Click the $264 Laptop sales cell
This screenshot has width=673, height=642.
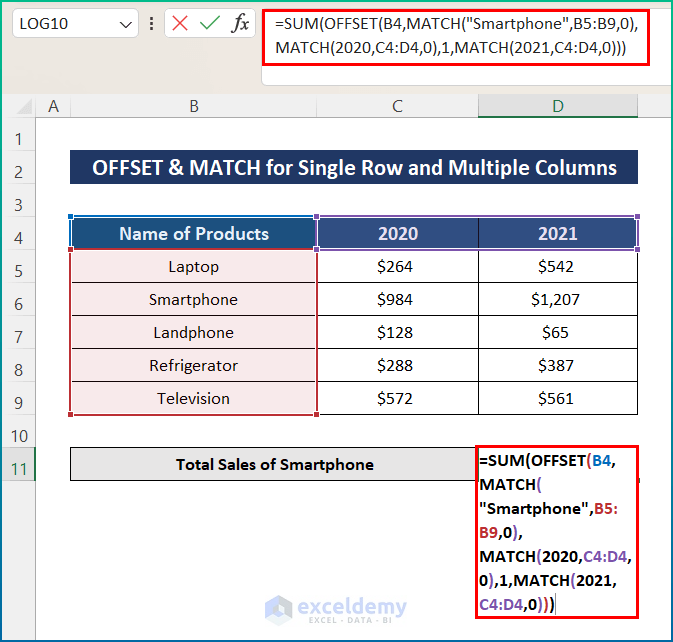tap(397, 267)
